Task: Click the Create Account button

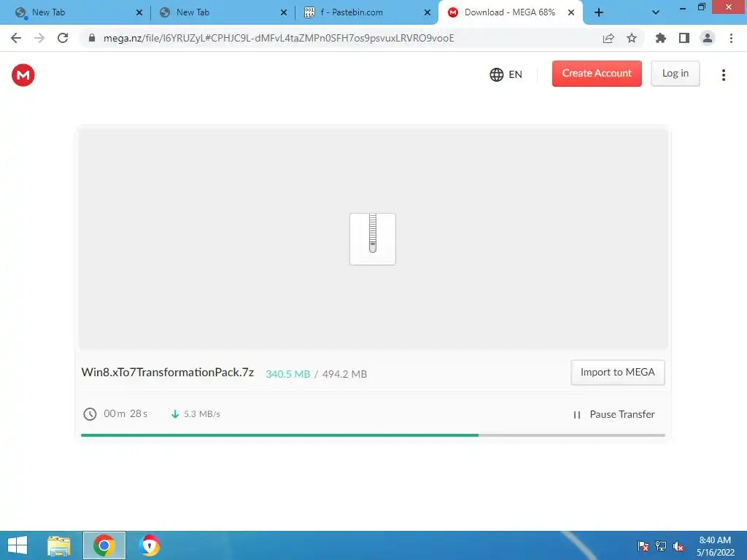Action: (x=597, y=74)
